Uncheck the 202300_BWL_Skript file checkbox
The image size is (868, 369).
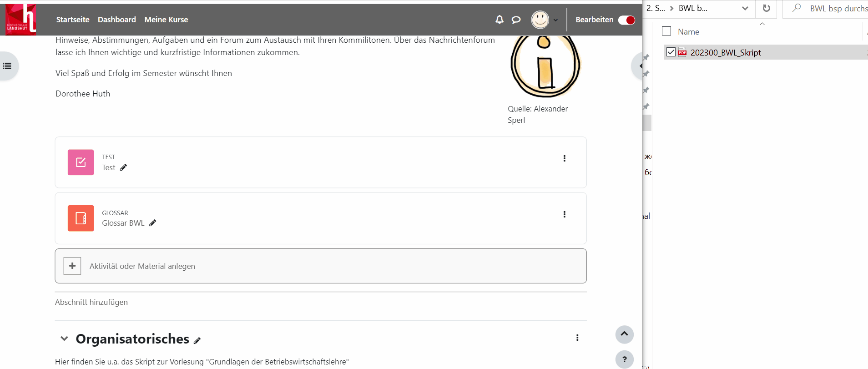[671, 52]
